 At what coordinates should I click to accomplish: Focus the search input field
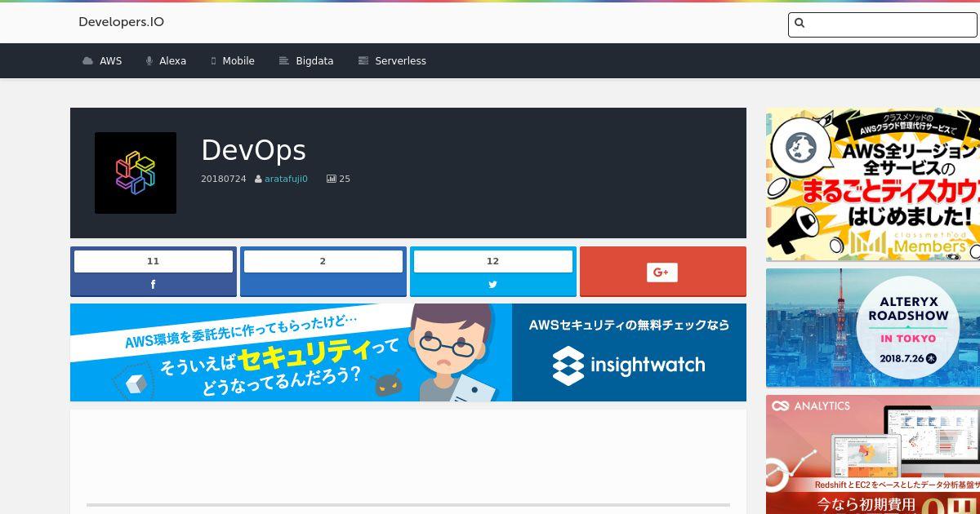pyautogui.click(x=882, y=24)
